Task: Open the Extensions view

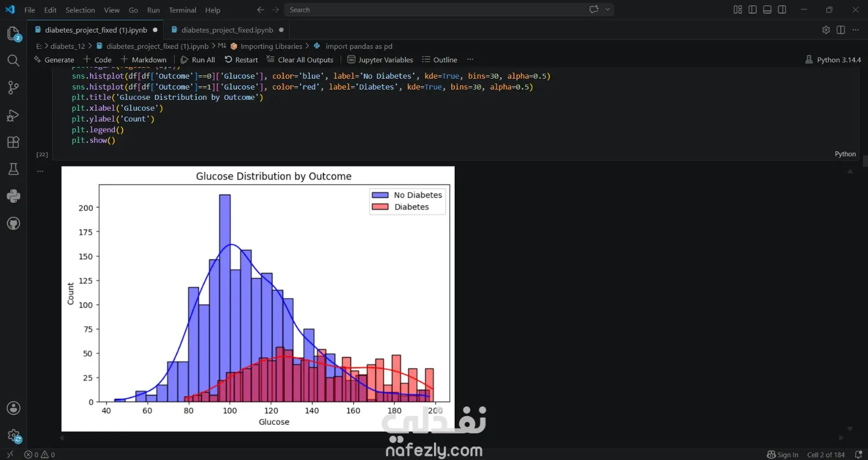Action: (13, 142)
